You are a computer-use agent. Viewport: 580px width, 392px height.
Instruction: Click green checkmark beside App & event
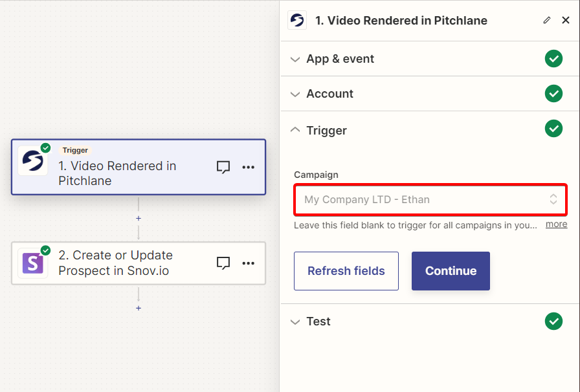tap(553, 58)
